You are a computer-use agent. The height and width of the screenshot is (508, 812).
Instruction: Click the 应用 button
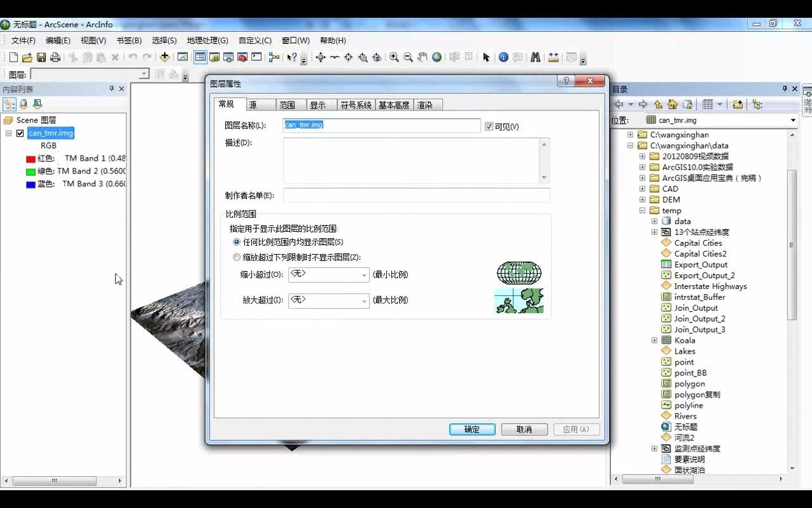pyautogui.click(x=576, y=429)
